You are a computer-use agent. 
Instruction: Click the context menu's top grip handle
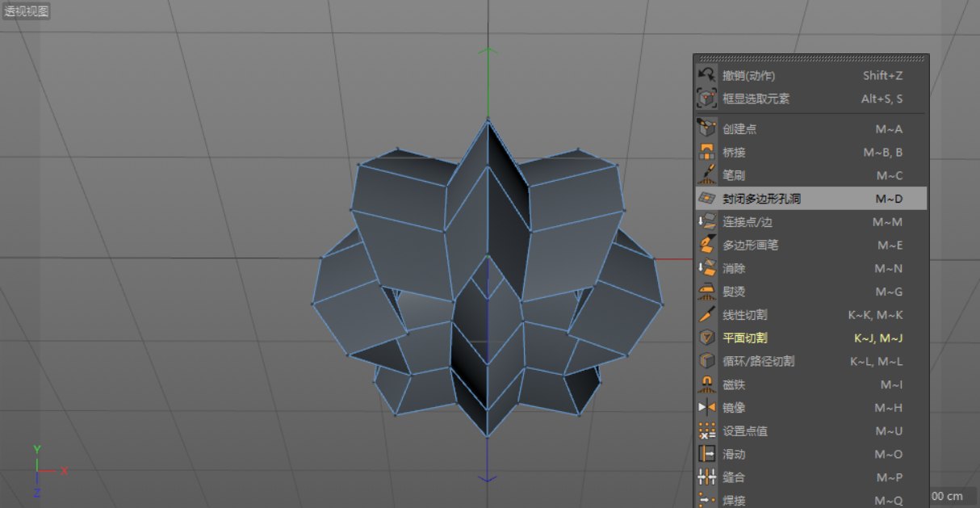810,58
